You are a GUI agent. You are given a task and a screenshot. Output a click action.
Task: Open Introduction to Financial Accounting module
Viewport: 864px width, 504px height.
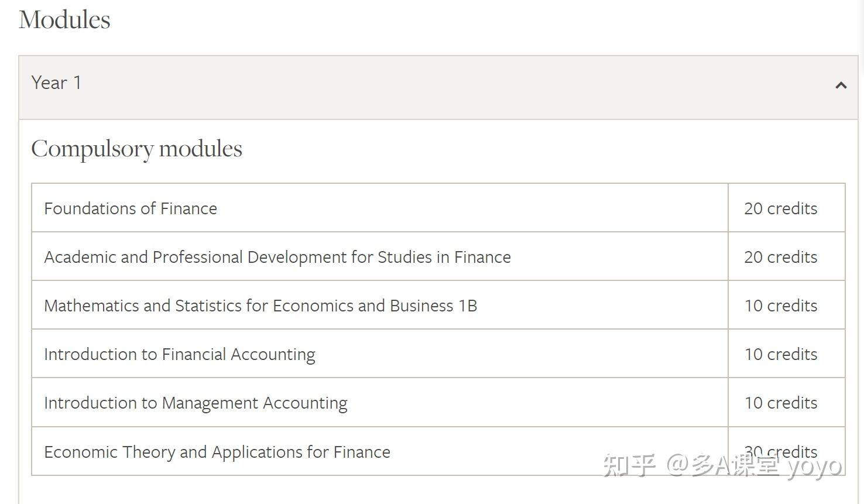180,354
